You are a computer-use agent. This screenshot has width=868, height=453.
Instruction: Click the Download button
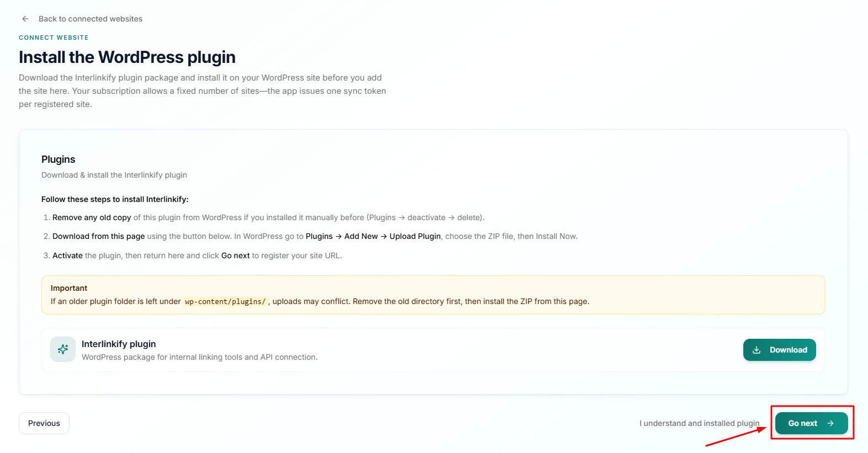click(779, 350)
